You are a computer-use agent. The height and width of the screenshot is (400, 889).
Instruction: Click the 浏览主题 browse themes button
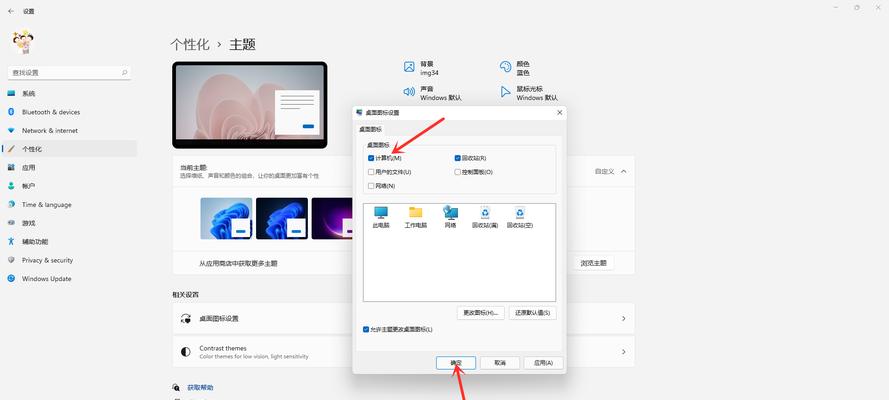click(594, 263)
